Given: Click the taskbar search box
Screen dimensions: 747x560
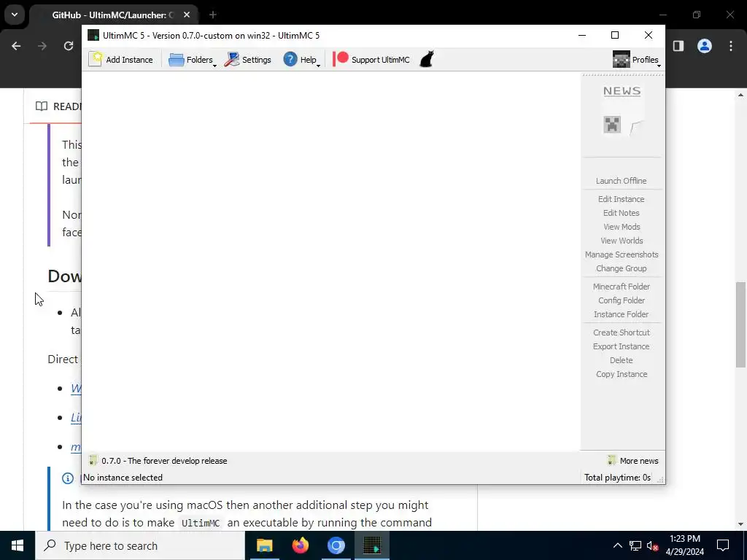Looking at the screenshot, I should (140, 545).
